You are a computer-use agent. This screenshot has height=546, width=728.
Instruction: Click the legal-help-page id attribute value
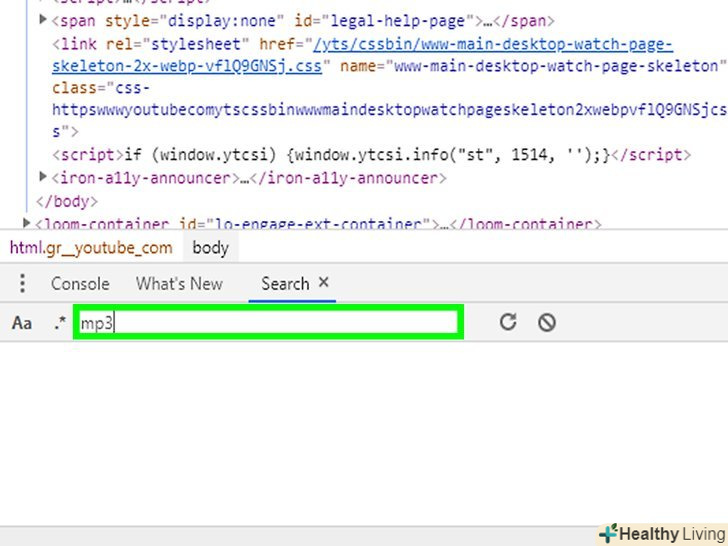398,21
